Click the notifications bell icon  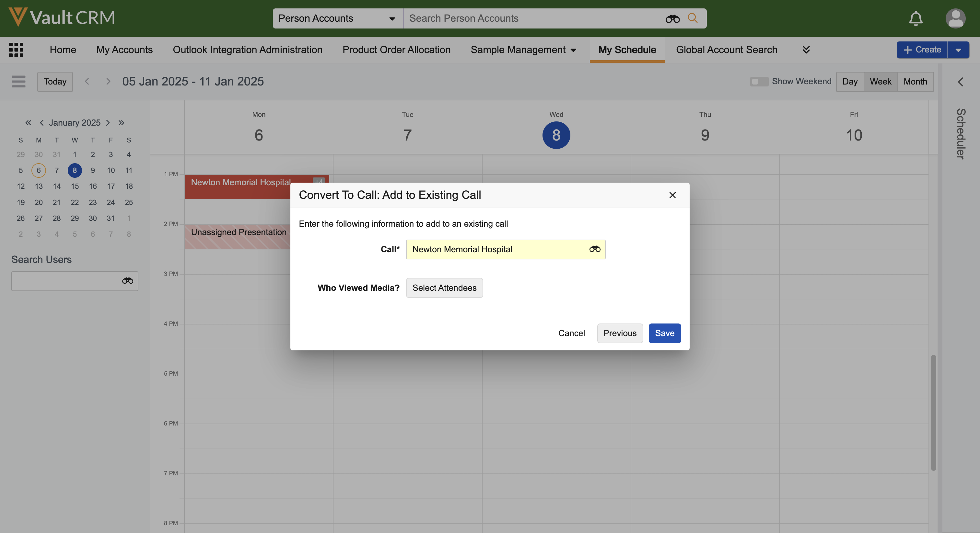(x=916, y=18)
